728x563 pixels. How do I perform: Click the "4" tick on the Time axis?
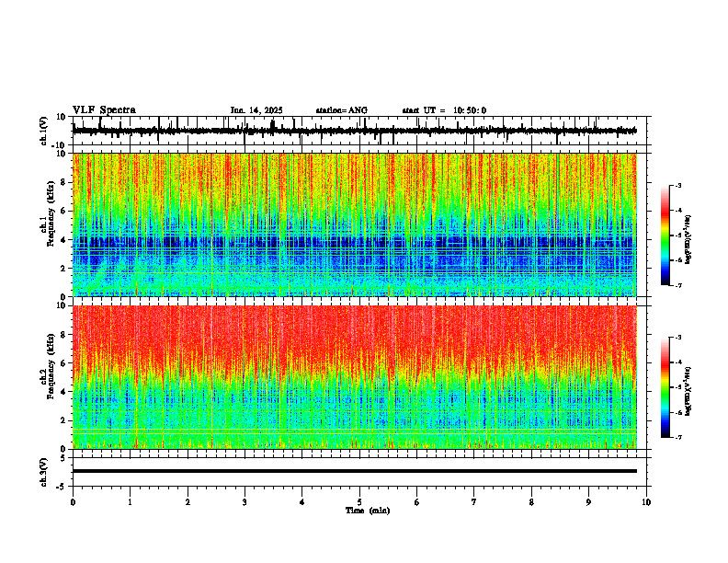click(302, 502)
